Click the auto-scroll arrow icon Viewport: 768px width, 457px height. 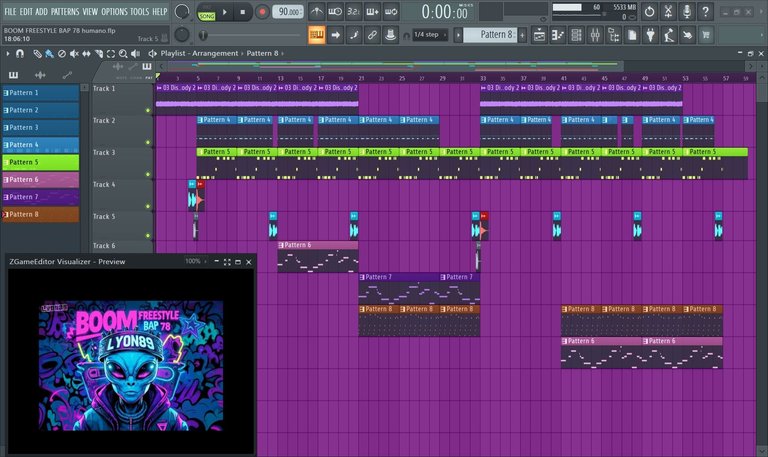tap(336, 35)
